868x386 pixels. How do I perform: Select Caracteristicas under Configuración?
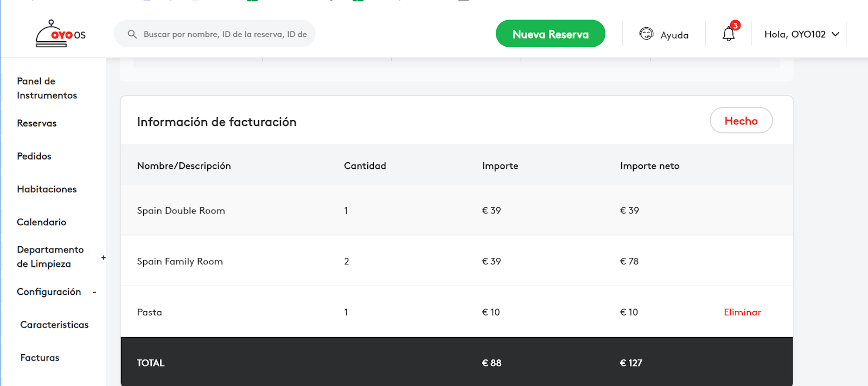54,325
